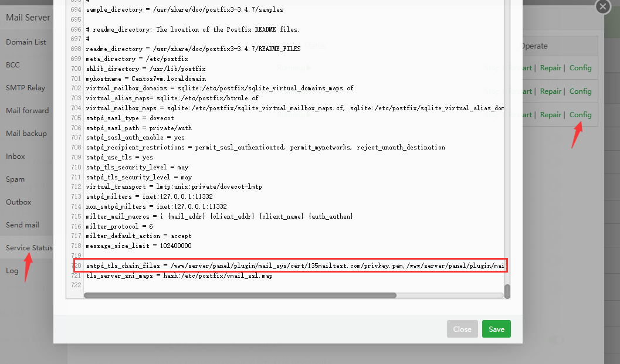The image size is (620, 364).
Task: Click Repair in third service row
Action: (x=551, y=115)
